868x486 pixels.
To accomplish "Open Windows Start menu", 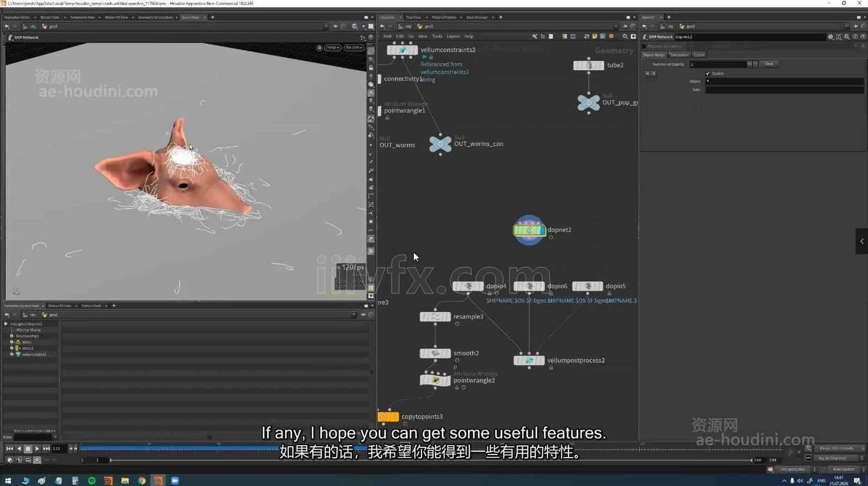I will [x=8, y=481].
